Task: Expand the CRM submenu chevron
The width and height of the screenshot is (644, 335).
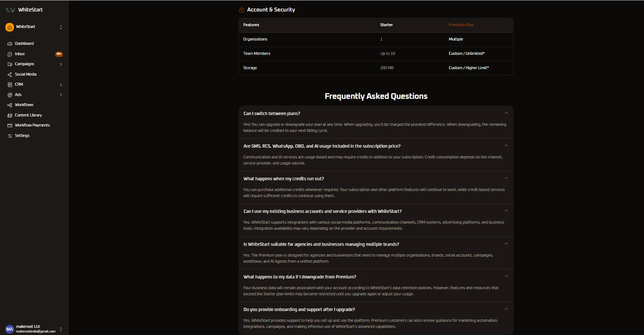Action: pyautogui.click(x=61, y=85)
